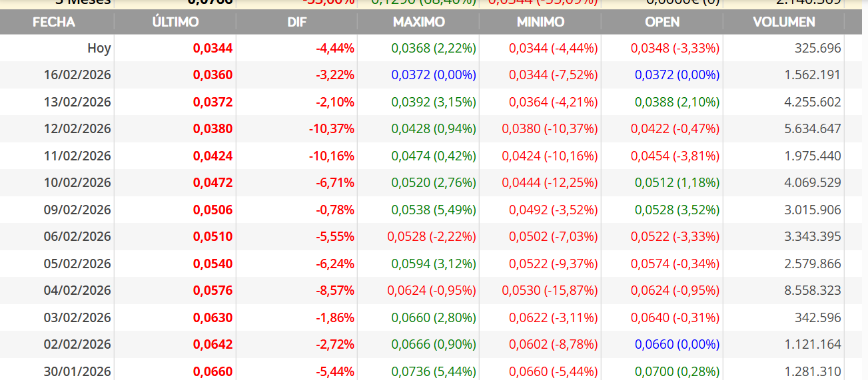
Task: Select the 03/02/2026 date cell
Action: pos(77,317)
